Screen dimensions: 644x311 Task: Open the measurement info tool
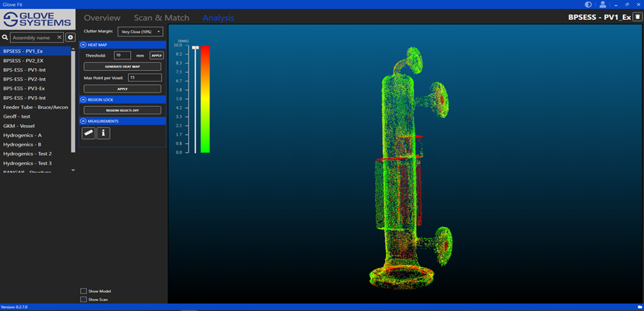103,133
